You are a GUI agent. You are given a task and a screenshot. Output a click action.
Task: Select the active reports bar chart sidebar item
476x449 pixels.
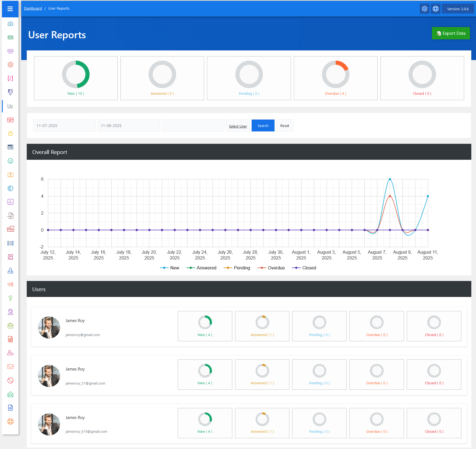coord(10,106)
